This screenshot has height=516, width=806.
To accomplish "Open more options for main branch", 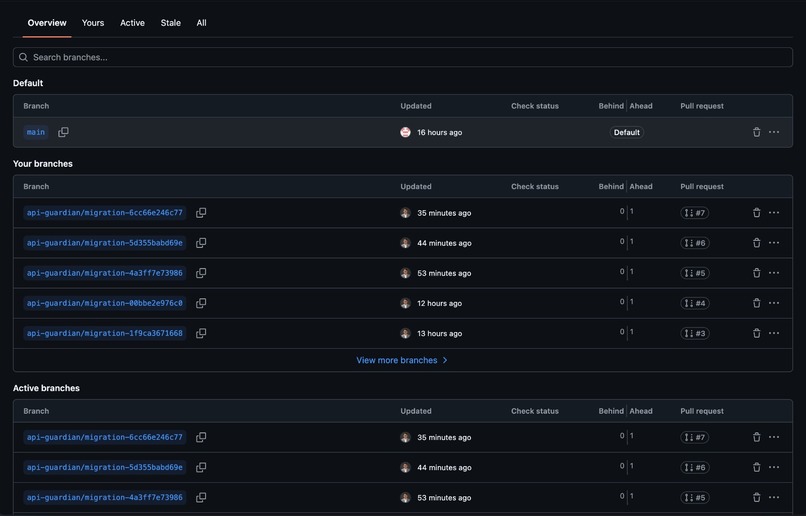I will [774, 132].
